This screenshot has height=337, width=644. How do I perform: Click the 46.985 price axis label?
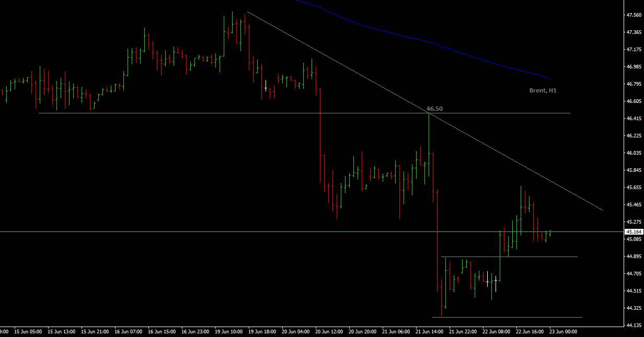[x=634, y=67]
